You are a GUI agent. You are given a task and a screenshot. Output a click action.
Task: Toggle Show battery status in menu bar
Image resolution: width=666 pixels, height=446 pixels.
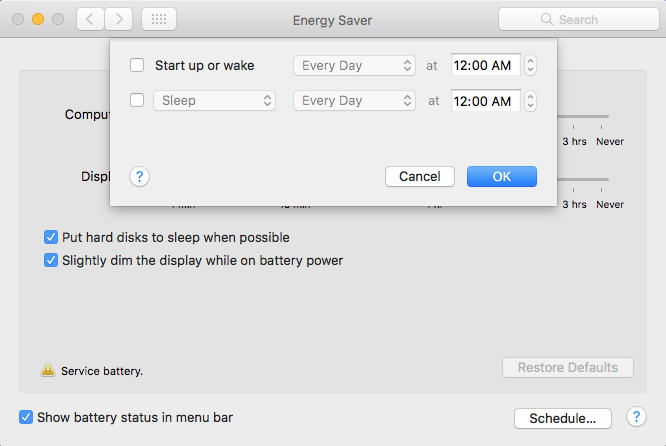click(26, 417)
